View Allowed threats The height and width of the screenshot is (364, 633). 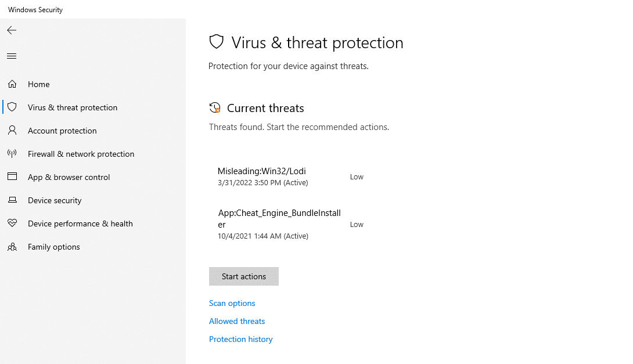236,321
